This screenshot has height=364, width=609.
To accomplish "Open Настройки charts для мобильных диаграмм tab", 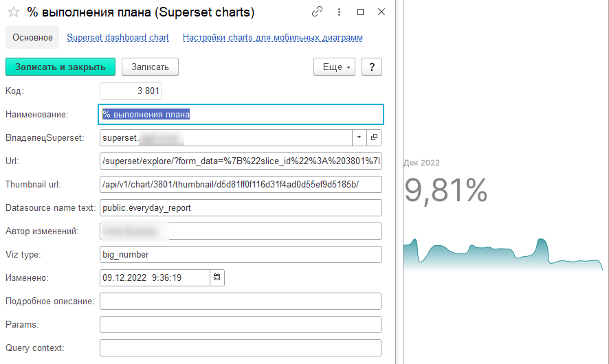I will coord(273,37).
